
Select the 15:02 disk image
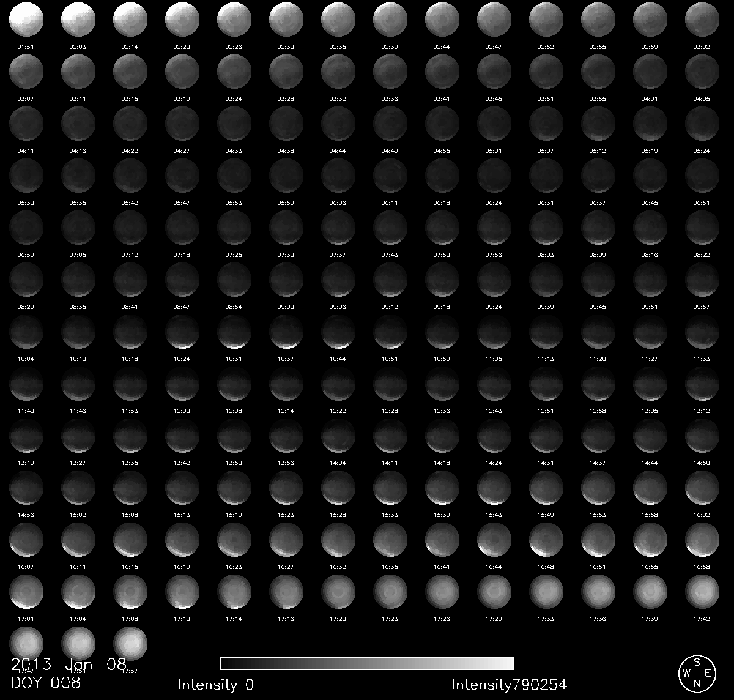point(78,488)
